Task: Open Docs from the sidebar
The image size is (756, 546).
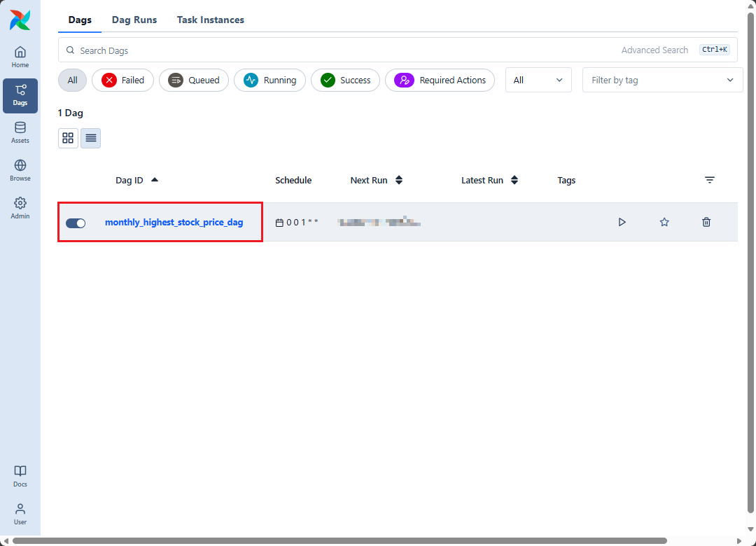Action: click(20, 476)
